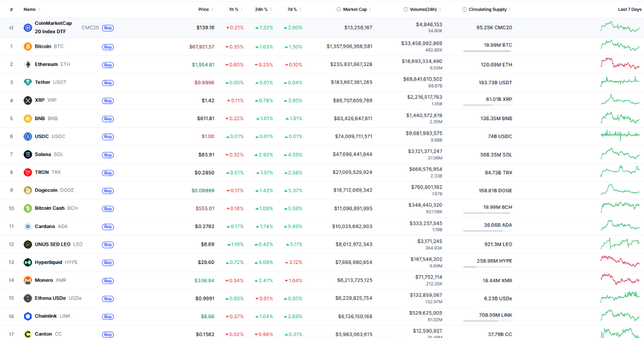Click the Market Cap info icon
Image resolution: width=644 pixels, height=338 pixels.
pyautogui.click(x=339, y=9)
